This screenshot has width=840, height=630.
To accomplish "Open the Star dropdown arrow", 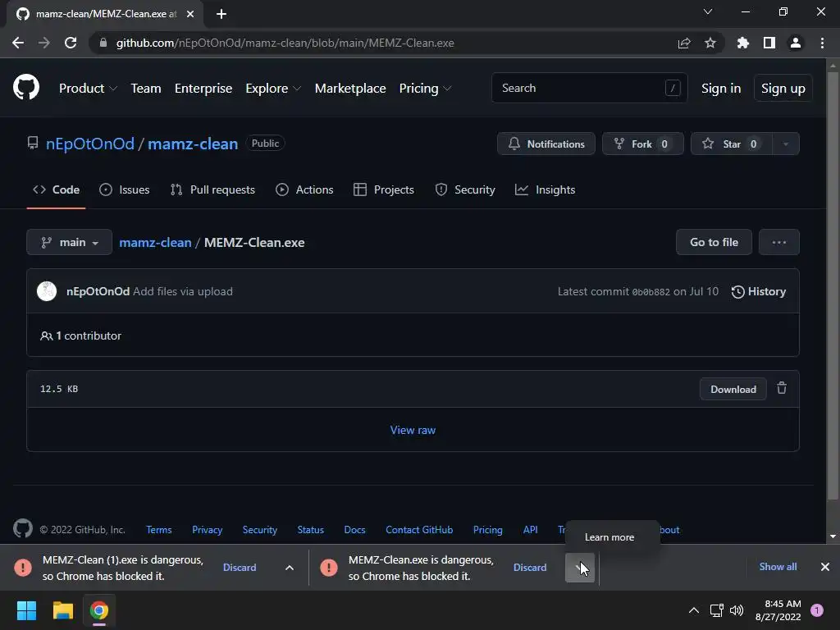I will (785, 144).
